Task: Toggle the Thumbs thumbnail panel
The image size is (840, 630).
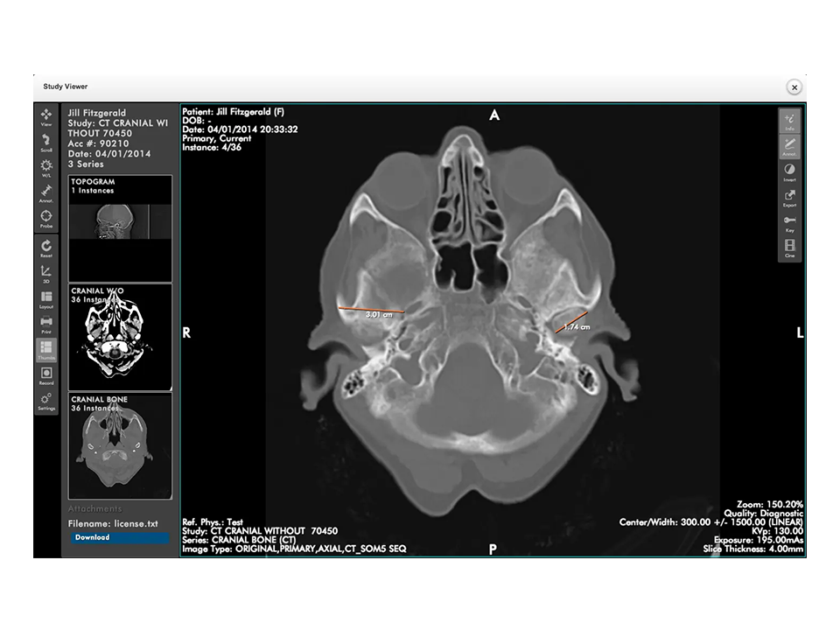Action: click(x=46, y=351)
